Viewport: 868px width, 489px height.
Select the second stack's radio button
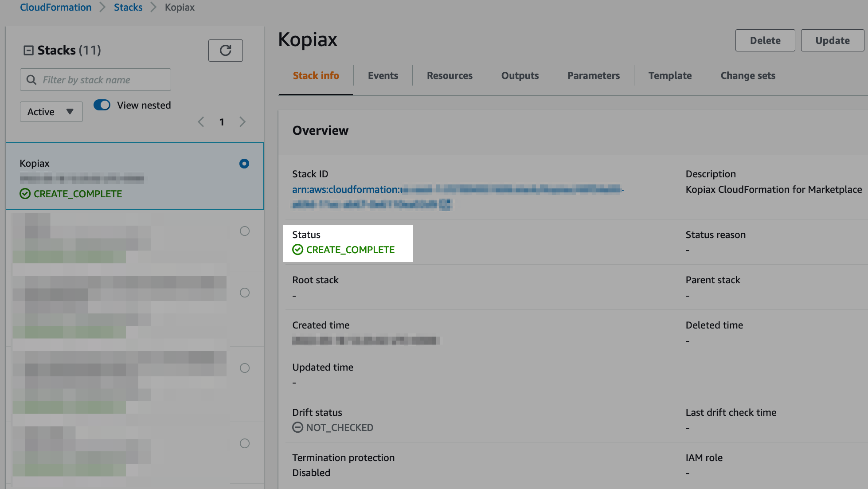pyautogui.click(x=245, y=231)
